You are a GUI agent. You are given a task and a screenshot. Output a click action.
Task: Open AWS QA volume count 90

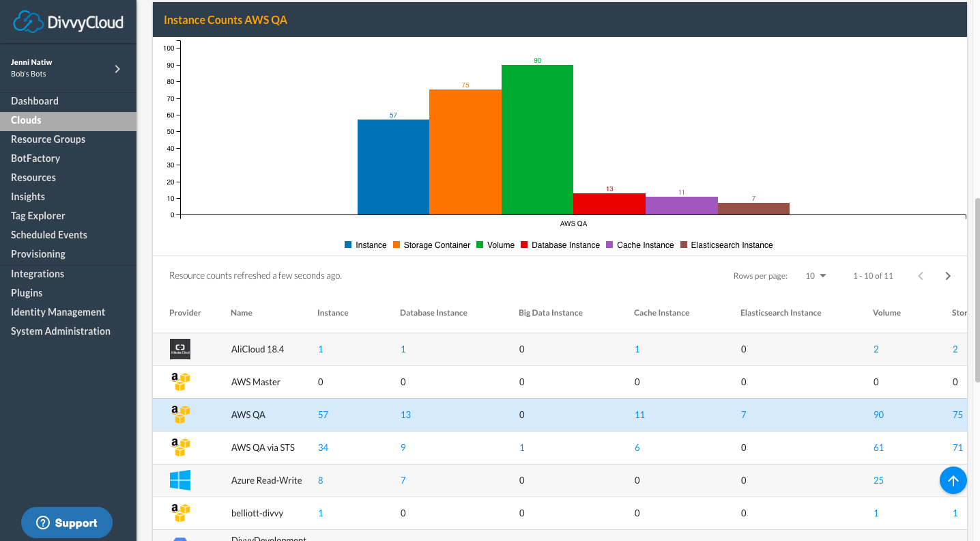pos(878,415)
